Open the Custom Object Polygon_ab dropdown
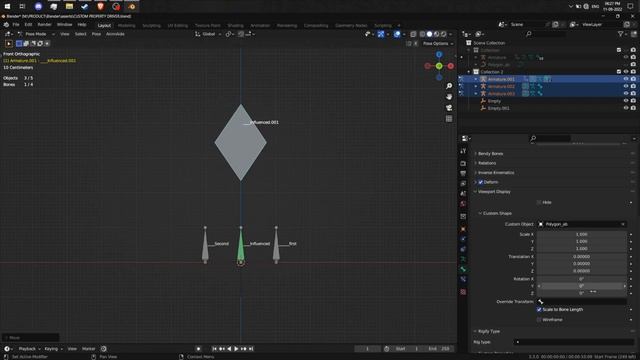 pyautogui.click(x=582, y=224)
